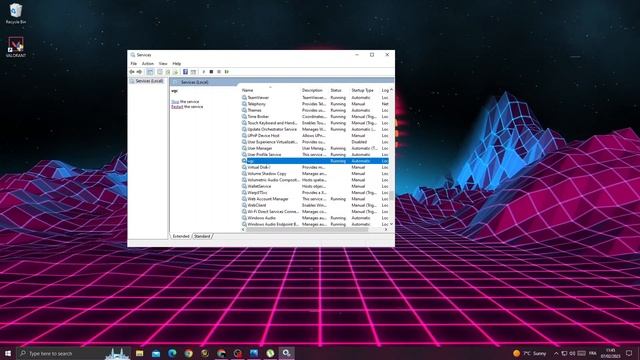Click the vertical scrollbar down arrow in services list
Viewport: 640px width, 360px height.
pyautogui.click(x=391, y=224)
